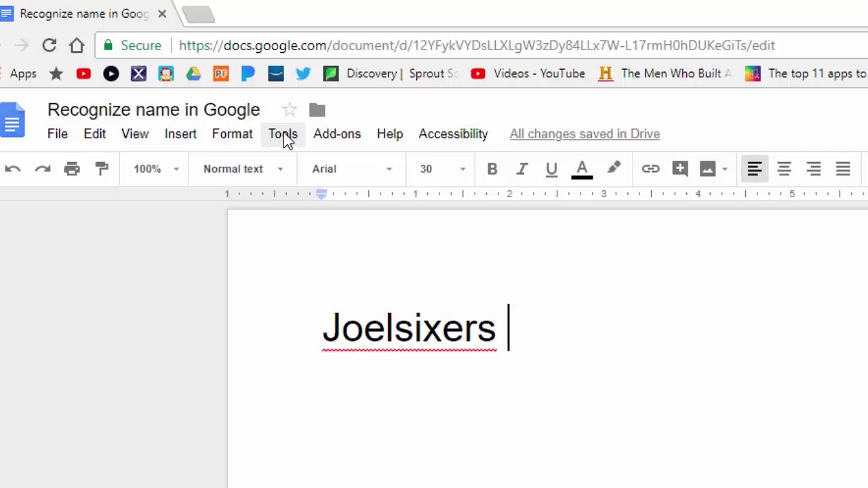Open the Help menu
Image resolution: width=868 pixels, height=488 pixels.
click(390, 134)
